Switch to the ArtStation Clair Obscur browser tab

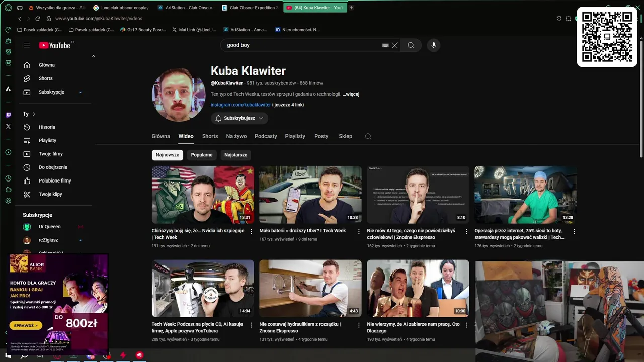(185, 8)
